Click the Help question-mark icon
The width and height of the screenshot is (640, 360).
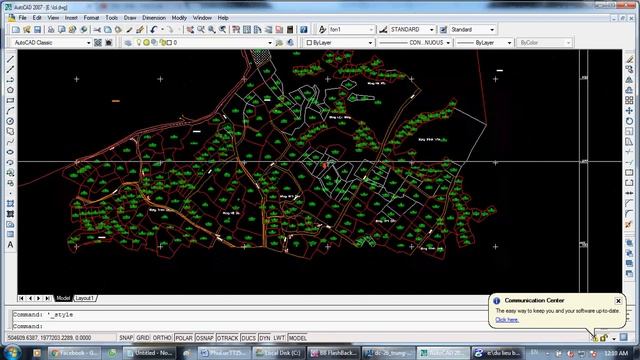point(304,29)
